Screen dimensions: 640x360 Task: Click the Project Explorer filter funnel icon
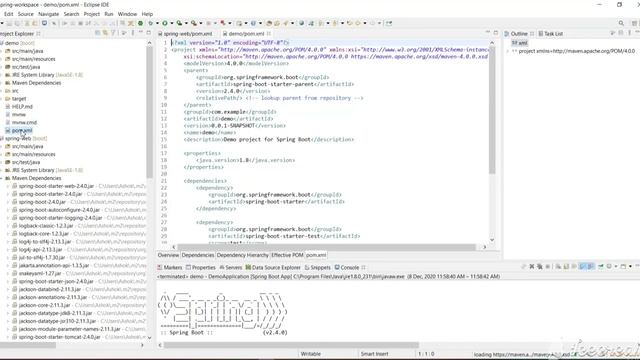click(113, 33)
